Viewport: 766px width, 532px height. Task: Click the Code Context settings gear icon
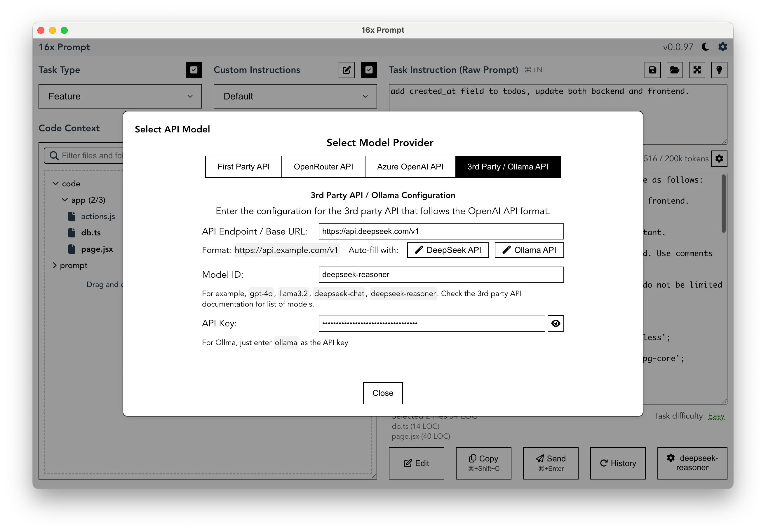[x=720, y=160]
